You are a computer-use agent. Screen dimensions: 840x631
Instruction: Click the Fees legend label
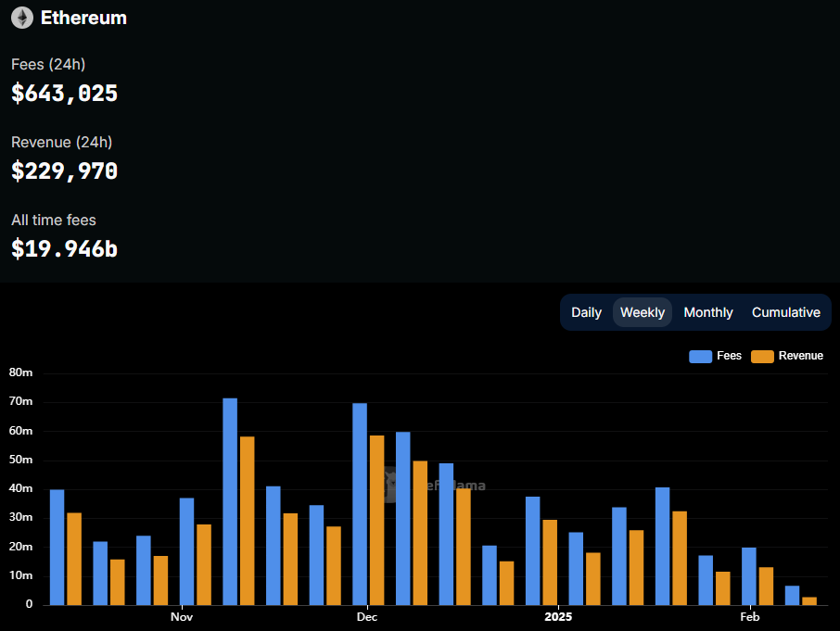(x=729, y=356)
